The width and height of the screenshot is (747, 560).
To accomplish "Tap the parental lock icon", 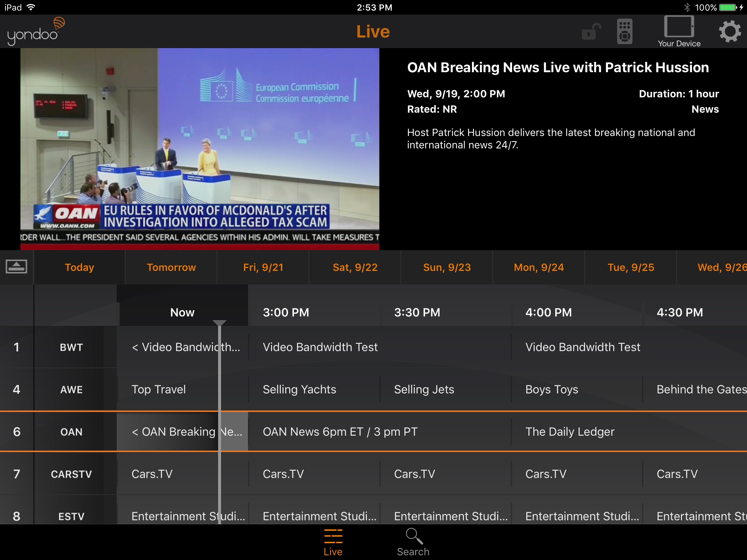I will coord(591,32).
